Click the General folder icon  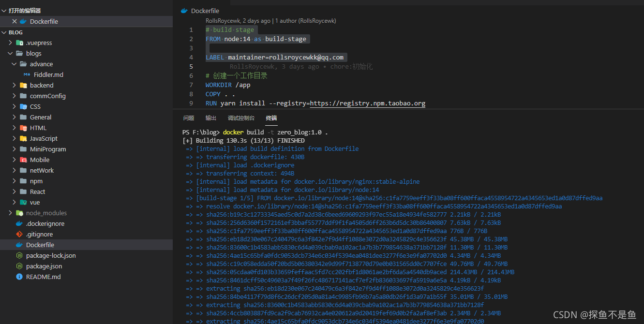23,117
